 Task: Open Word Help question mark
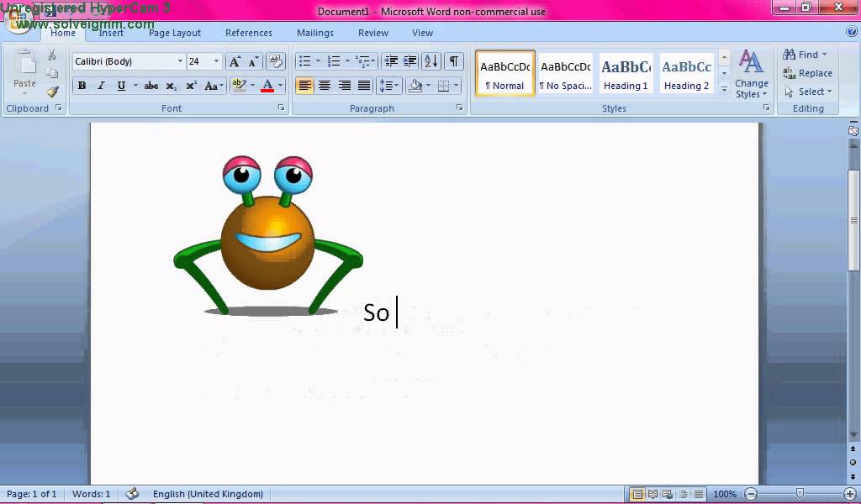[851, 33]
